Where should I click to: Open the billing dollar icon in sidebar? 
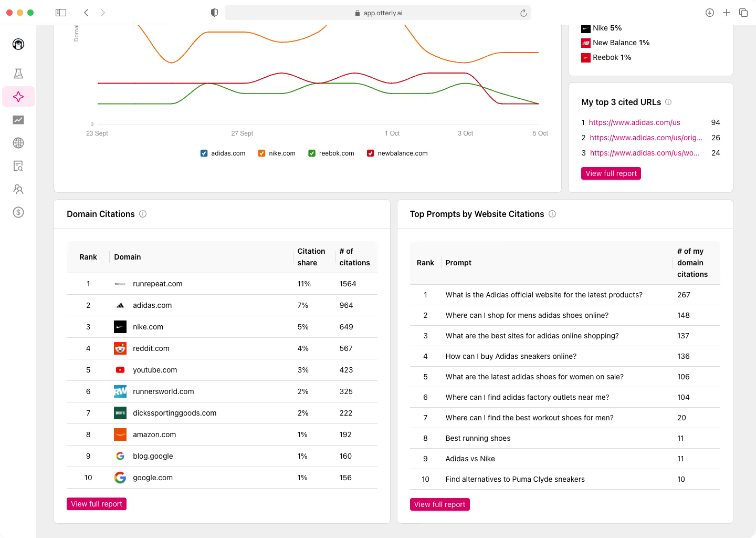(x=18, y=212)
